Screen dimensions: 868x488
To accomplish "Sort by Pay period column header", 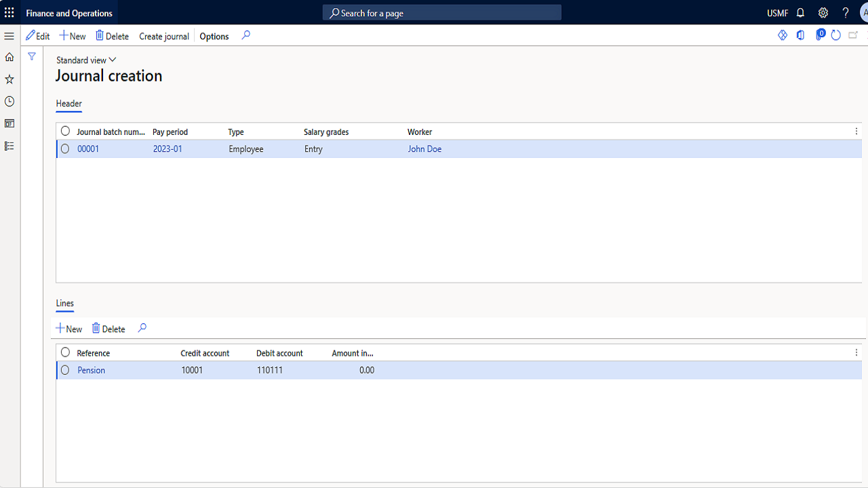I will (x=170, y=132).
